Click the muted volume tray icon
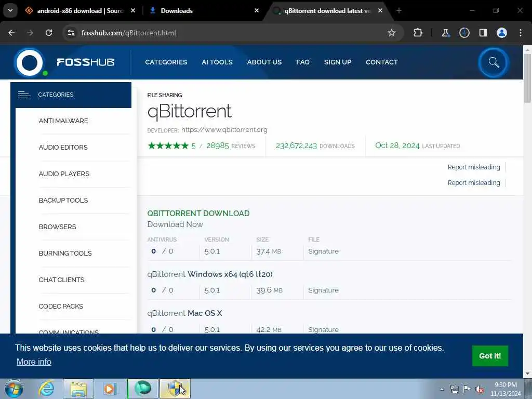 [480, 389]
